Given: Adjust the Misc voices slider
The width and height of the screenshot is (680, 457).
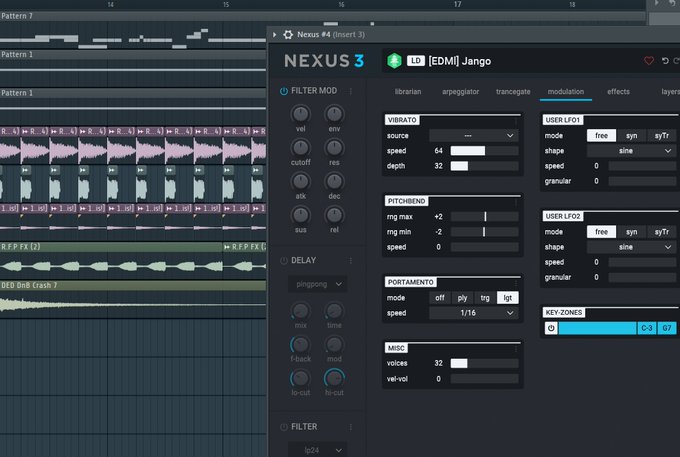Looking at the screenshot, I should pos(484,363).
